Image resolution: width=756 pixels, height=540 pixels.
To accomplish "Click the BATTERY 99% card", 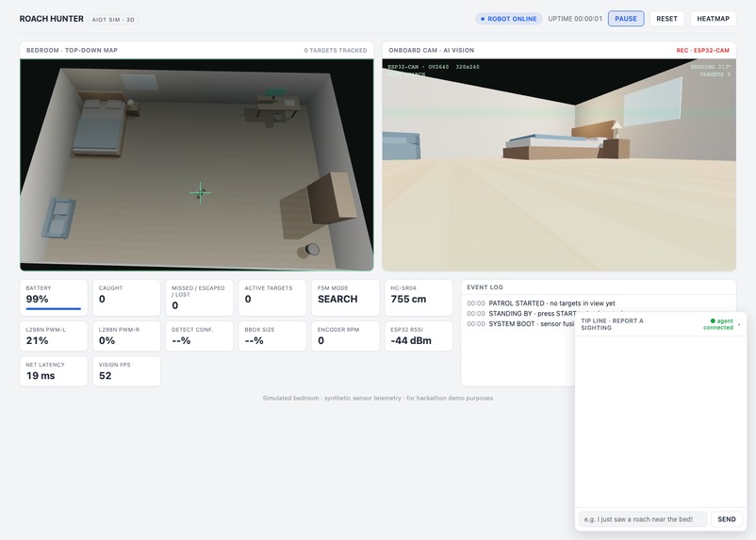I will coord(54,298).
